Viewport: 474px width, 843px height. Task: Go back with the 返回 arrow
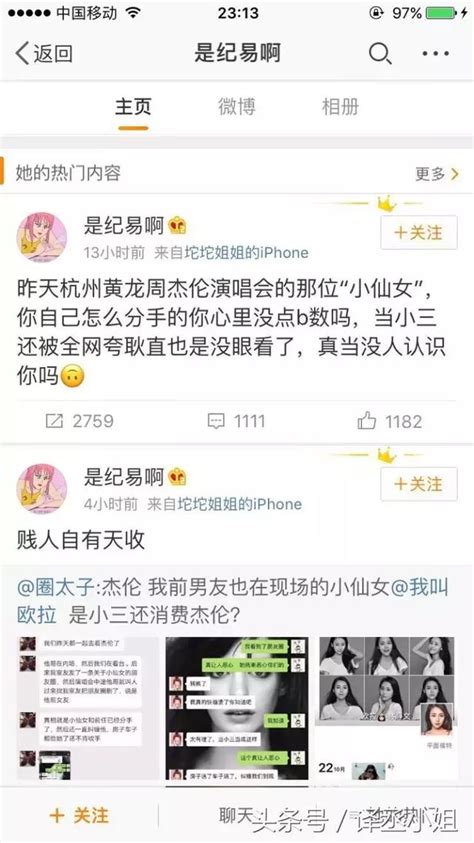(44, 54)
